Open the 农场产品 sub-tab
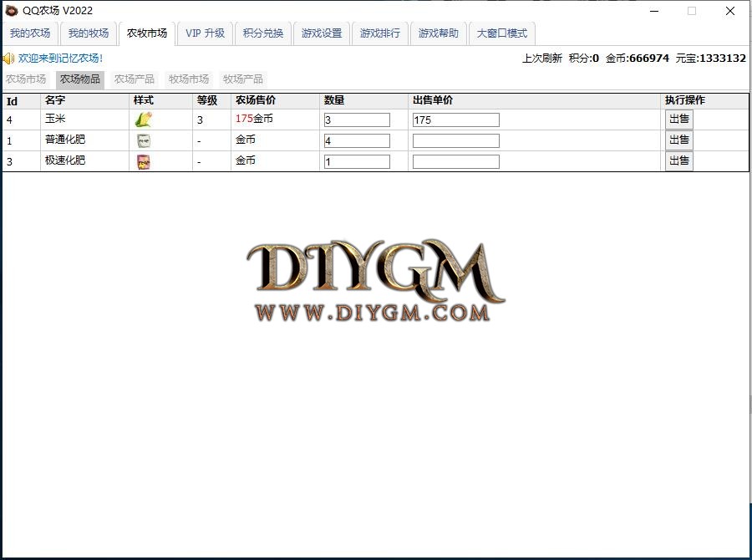752x560 pixels. [135, 79]
